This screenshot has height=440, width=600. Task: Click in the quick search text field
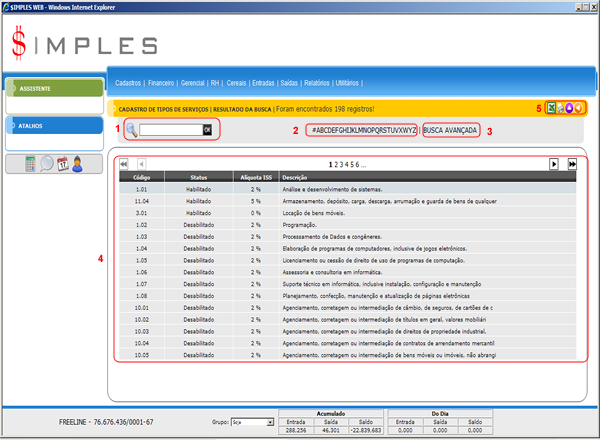170,130
